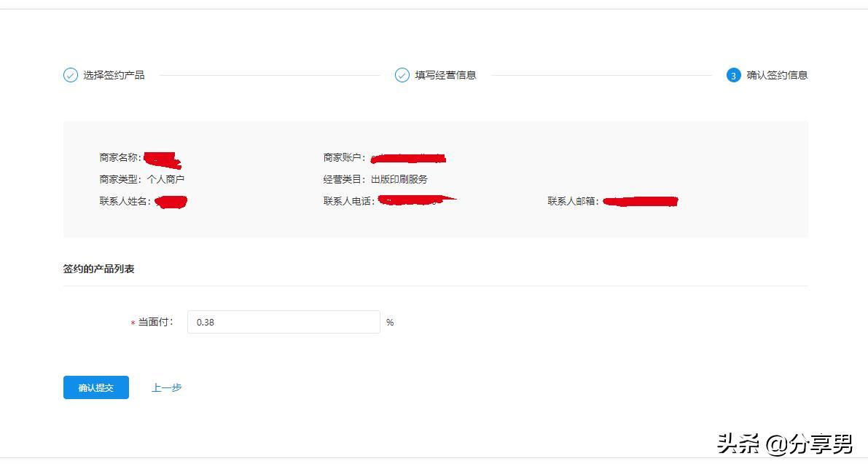
Task: Click the 出版印刷服务 category value
Action: [399, 179]
